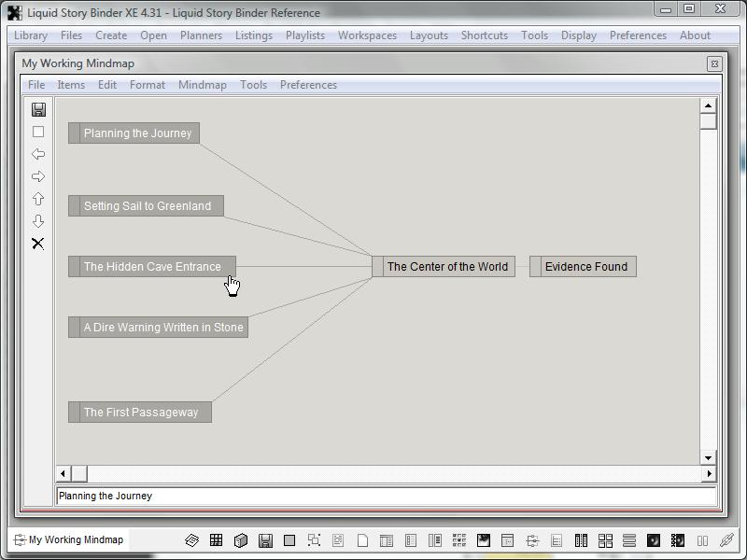Click the black X delete icon in sidebar
The width and height of the screenshot is (747, 560).
[38, 244]
